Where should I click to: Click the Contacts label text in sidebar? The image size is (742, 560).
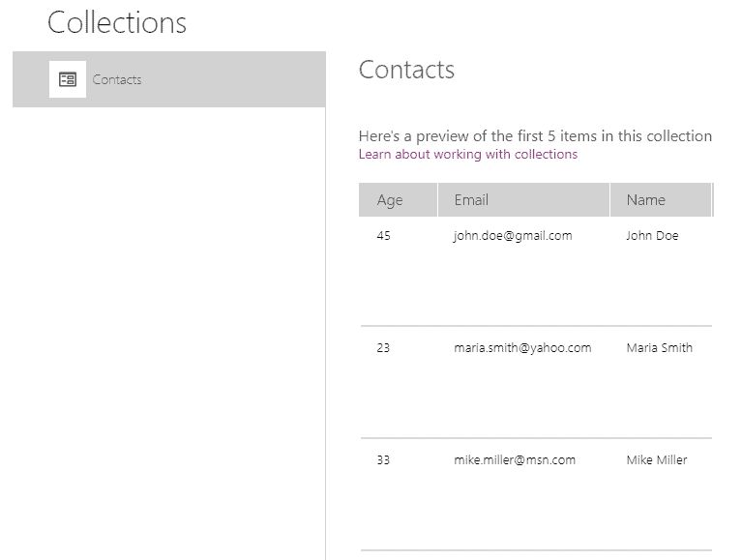coord(117,79)
